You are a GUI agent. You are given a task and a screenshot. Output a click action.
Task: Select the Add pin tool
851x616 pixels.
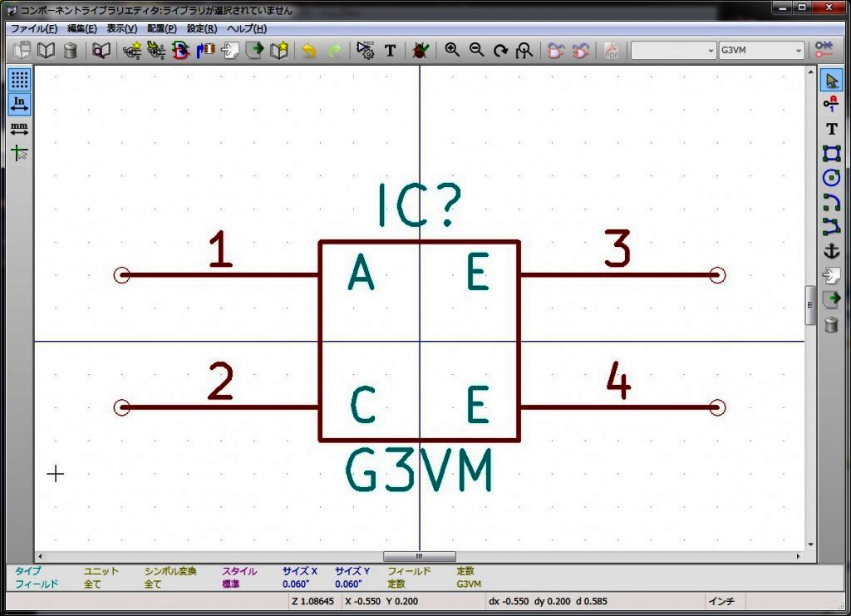tap(830, 104)
